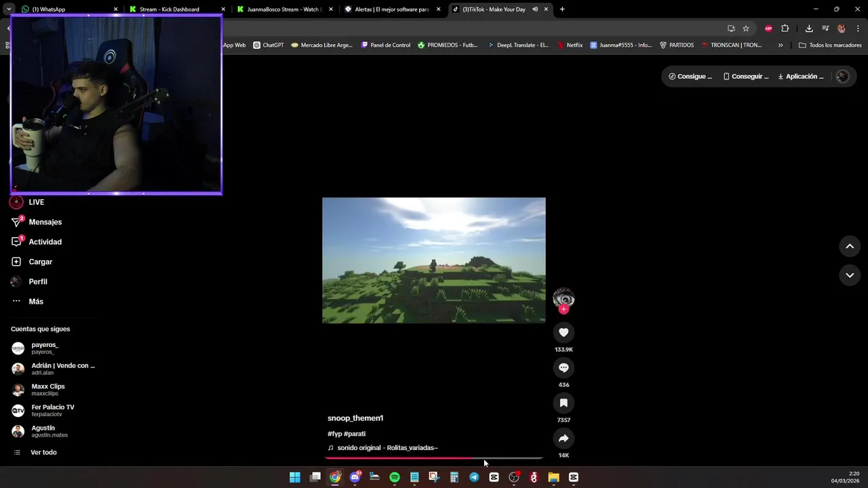Open Cargar upload page in sidebar
The height and width of the screenshot is (488, 868).
tap(32, 262)
